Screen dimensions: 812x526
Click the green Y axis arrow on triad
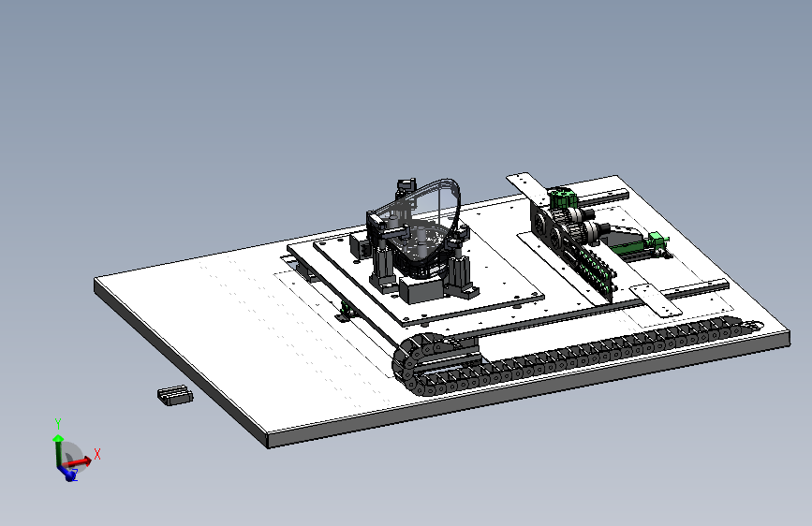(58, 448)
